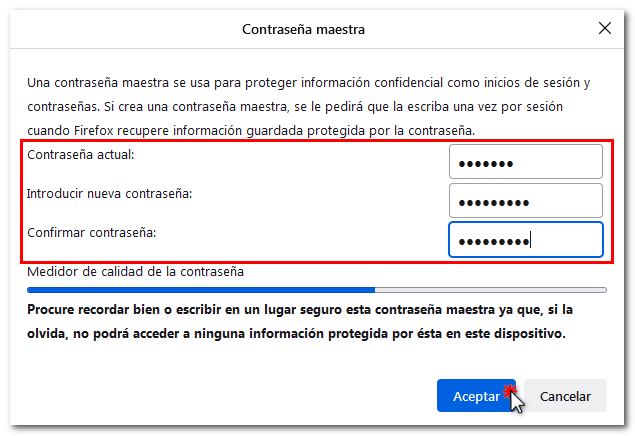Close the Contraseña maestra dialog

coord(605,29)
